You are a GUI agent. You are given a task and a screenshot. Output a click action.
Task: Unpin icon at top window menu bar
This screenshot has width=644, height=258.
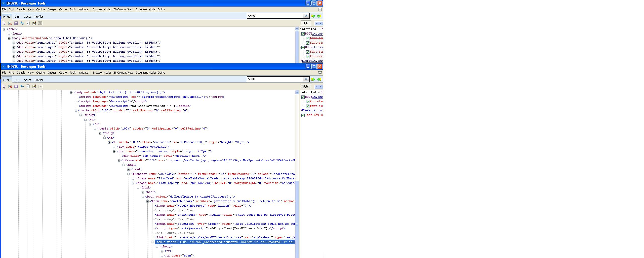pos(320,9)
